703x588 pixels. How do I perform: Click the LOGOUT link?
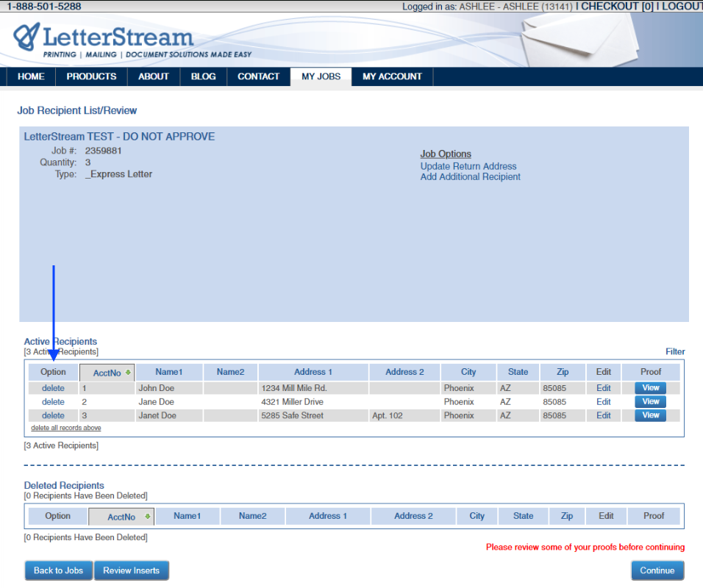click(680, 7)
